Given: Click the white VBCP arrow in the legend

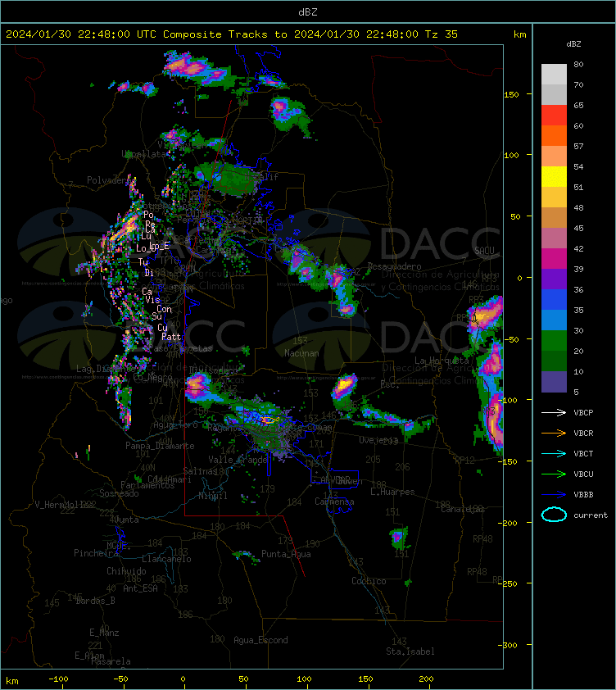Looking at the screenshot, I should 554,412.
